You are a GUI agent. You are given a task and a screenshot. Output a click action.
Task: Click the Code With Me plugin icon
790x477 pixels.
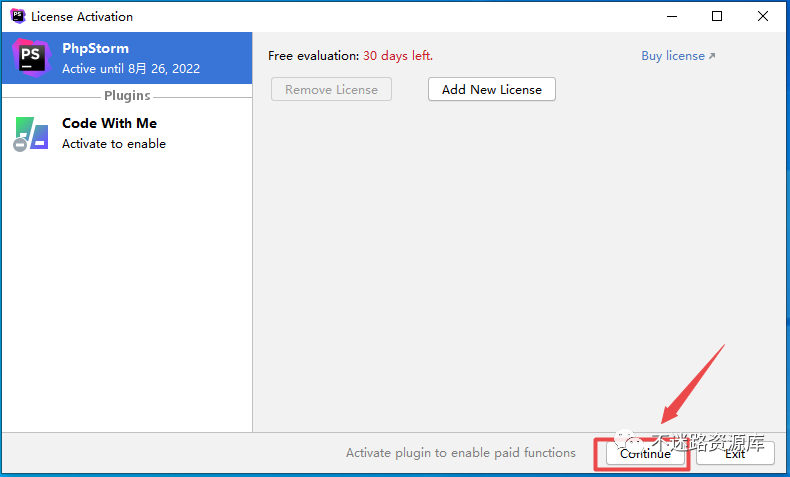pos(31,134)
